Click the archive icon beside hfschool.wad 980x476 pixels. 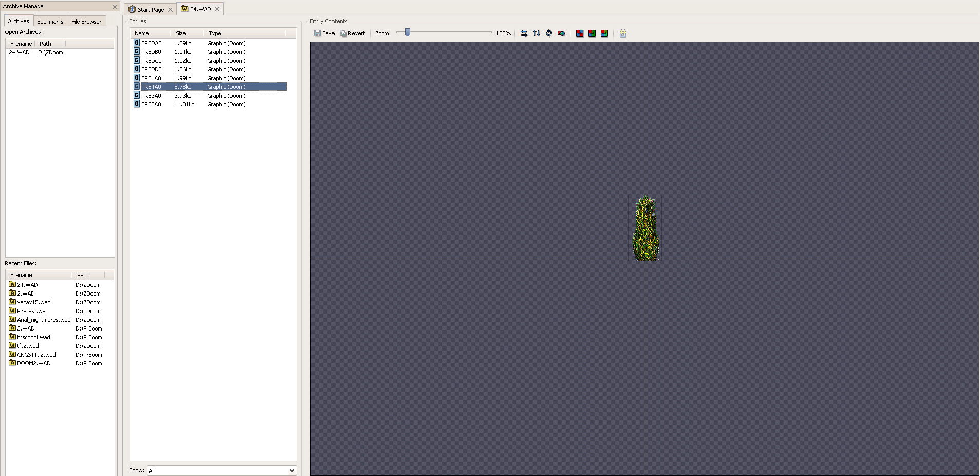click(12, 337)
